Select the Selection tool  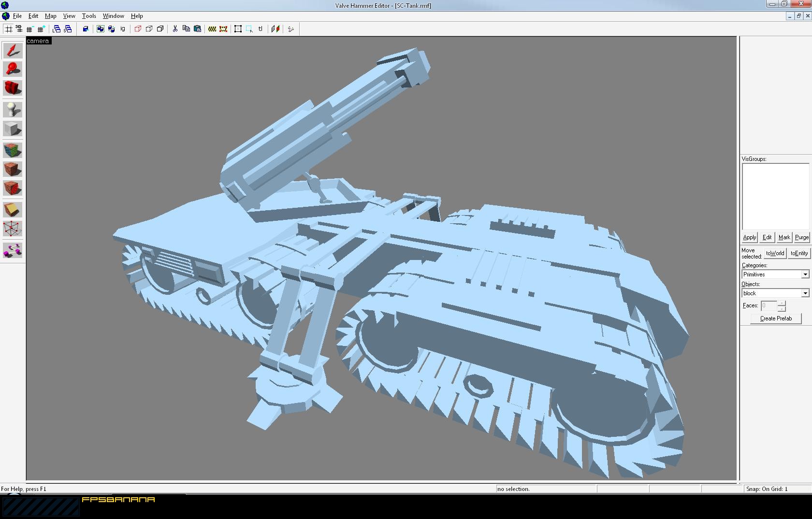(12, 49)
